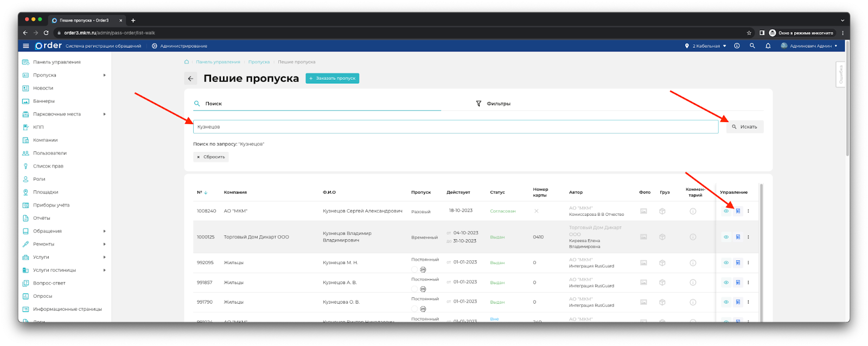Open the 2 Кабельная location dropdown
Screen dimensions: 868x346
click(x=705, y=46)
